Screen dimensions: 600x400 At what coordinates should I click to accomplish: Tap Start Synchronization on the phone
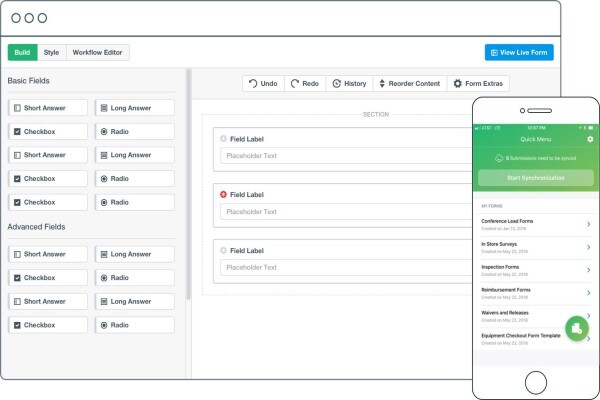(x=536, y=178)
